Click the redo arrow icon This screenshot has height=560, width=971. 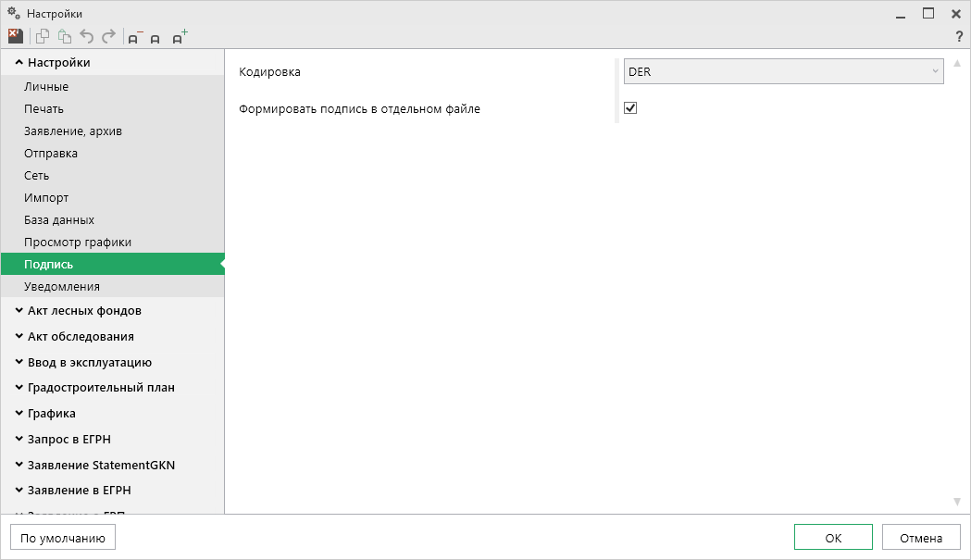click(109, 36)
